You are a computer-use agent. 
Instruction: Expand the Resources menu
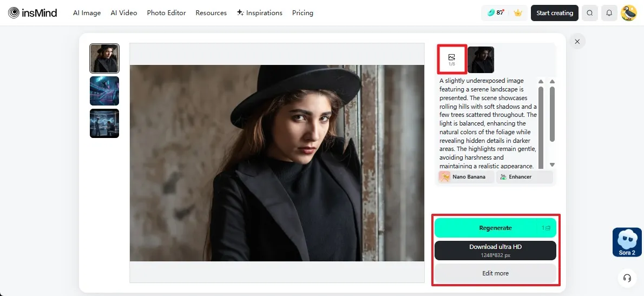[x=211, y=13]
